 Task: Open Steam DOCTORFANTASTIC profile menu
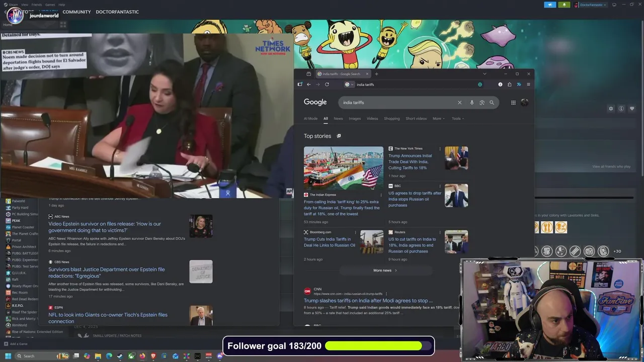coord(117,12)
